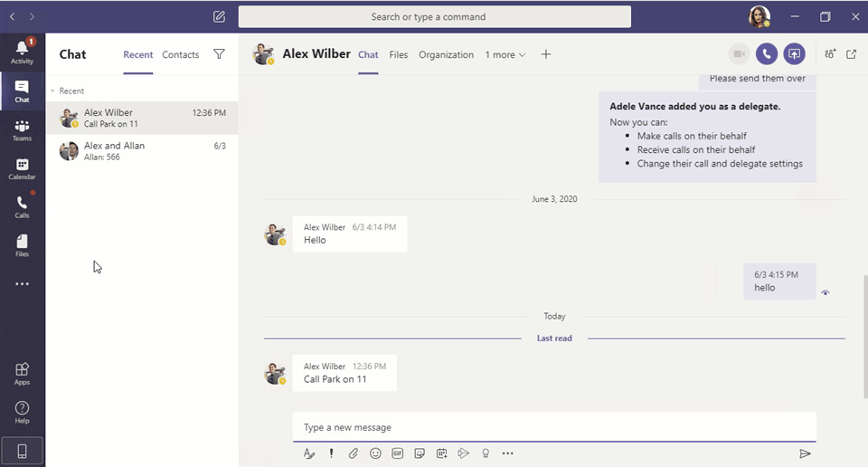Click the 'Last read' marker label
This screenshot has height=467, width=868.
point(554,338)
